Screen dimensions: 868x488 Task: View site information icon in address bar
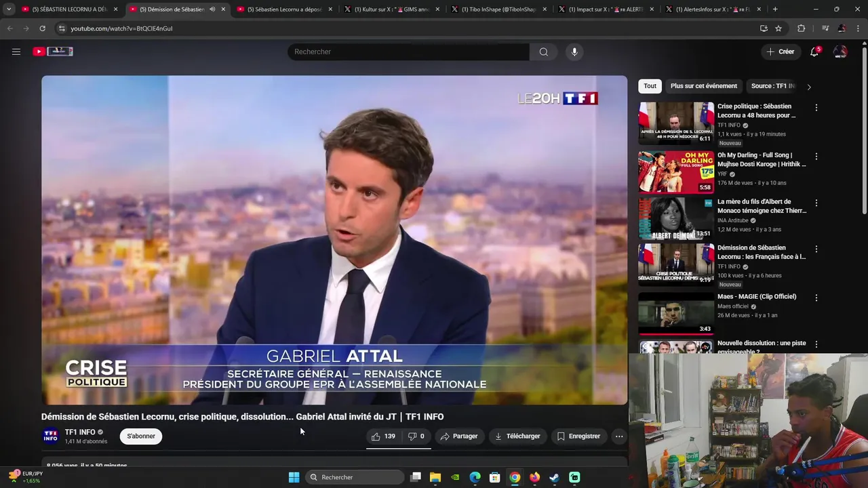61,28
